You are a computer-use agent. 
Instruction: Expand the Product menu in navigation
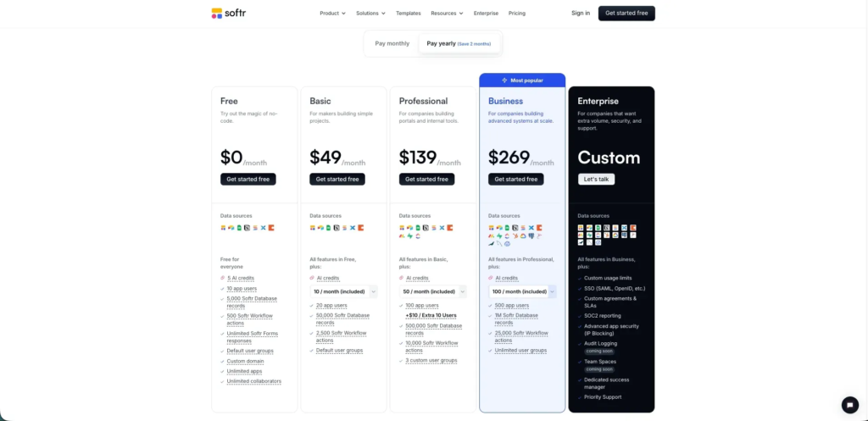[x=332, y=14]
